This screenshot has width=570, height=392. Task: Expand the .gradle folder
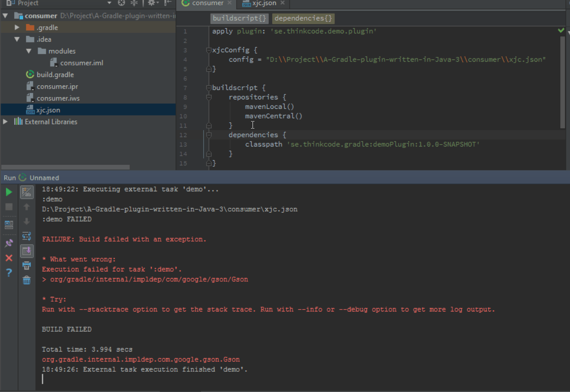point(17,28)
